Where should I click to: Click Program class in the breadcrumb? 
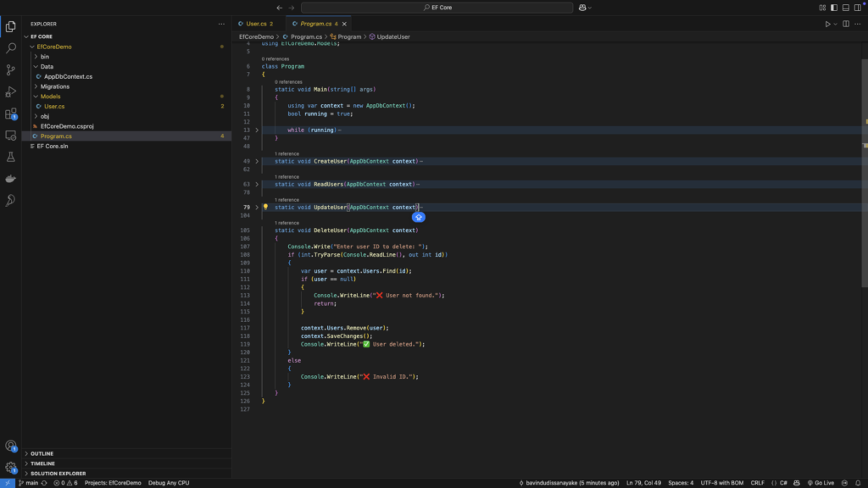coord(348,37)
